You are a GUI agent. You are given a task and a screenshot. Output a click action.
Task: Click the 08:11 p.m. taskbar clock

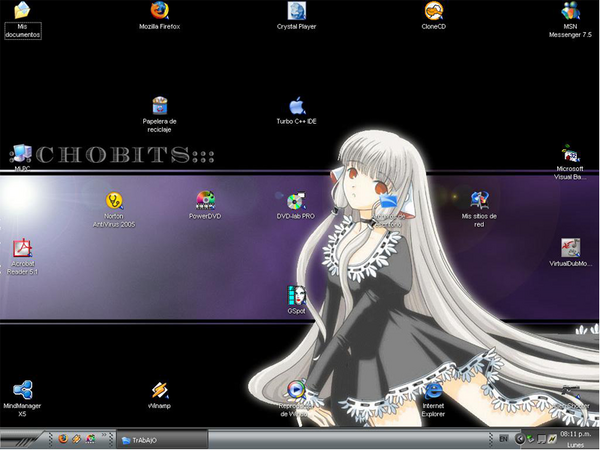pyautogui.click(x=576, y=434)
